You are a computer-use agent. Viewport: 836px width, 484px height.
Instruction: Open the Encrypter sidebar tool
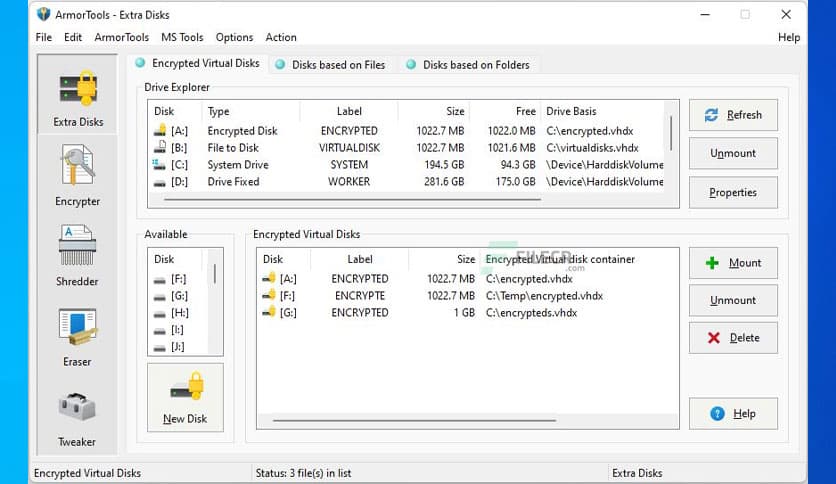pyautogui.click(x=78, y=175)
